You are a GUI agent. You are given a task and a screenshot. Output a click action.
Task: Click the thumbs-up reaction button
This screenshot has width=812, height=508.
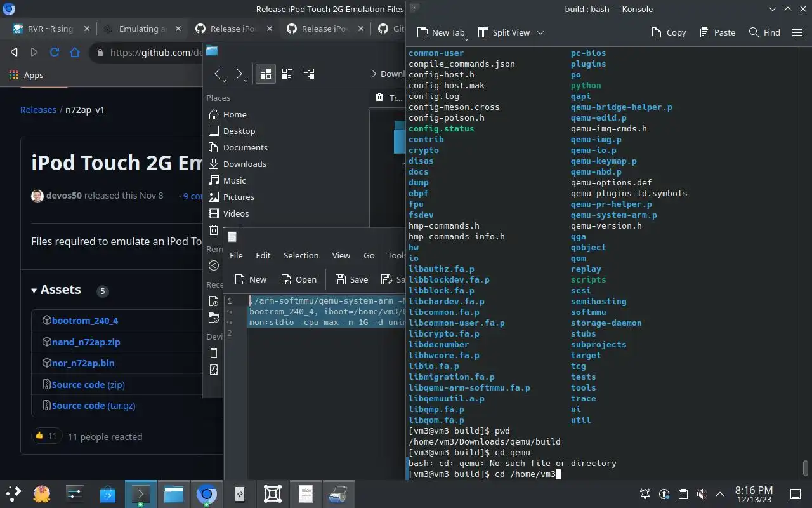tap(46, 436)
